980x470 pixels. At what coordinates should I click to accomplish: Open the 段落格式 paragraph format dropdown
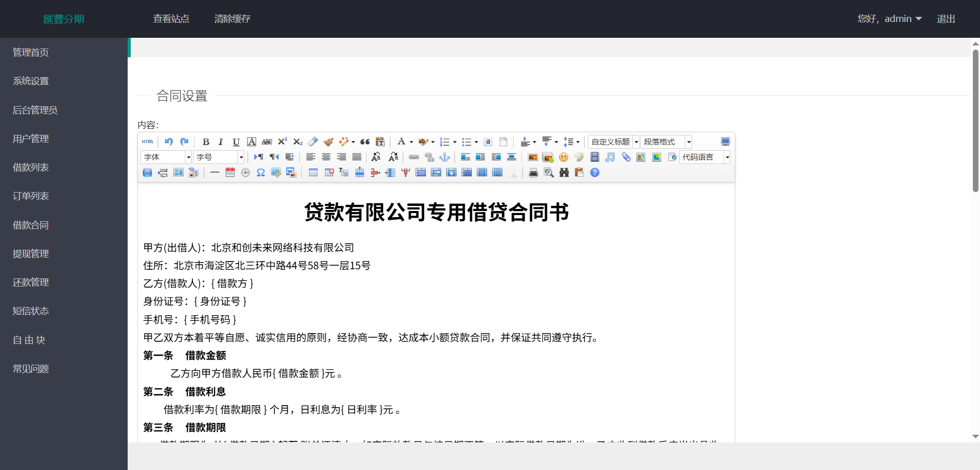[666, 142]
